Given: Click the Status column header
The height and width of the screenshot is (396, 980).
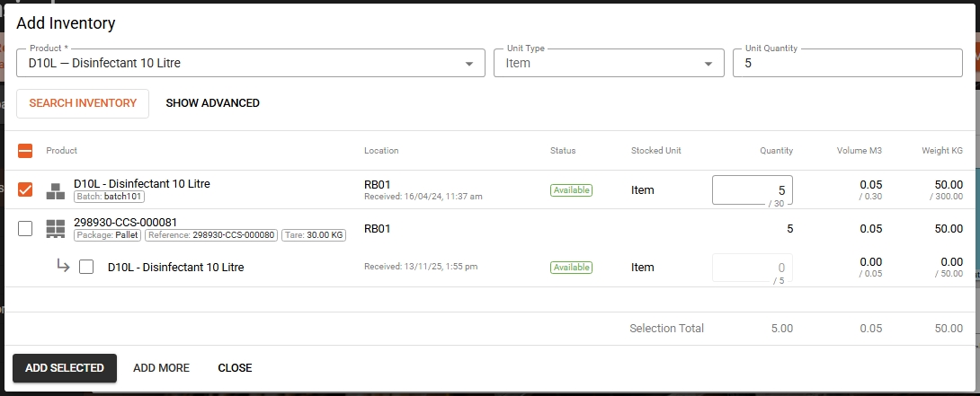Looking at the screenshot, I should (563, 151).
